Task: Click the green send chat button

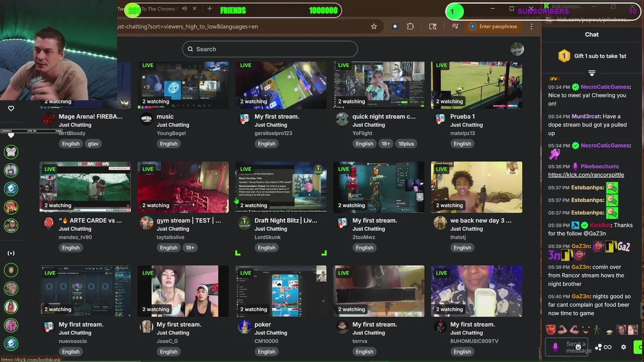Action: (638, 347)
